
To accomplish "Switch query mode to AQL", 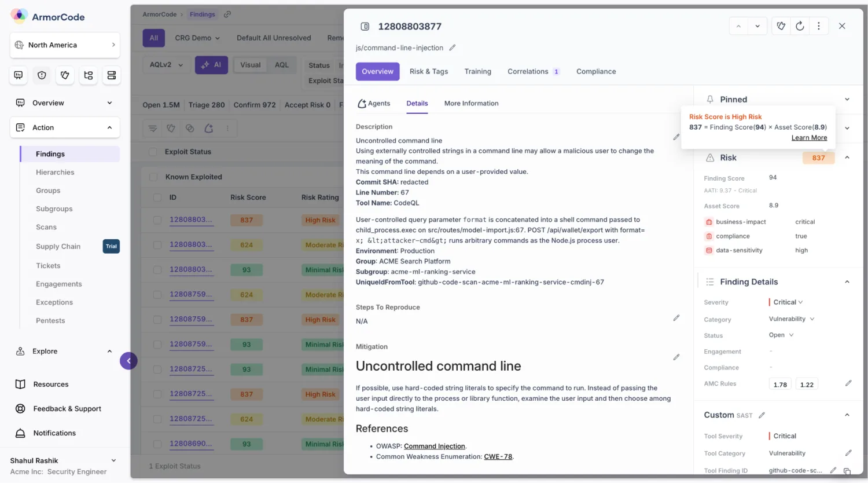I will 282,65.
